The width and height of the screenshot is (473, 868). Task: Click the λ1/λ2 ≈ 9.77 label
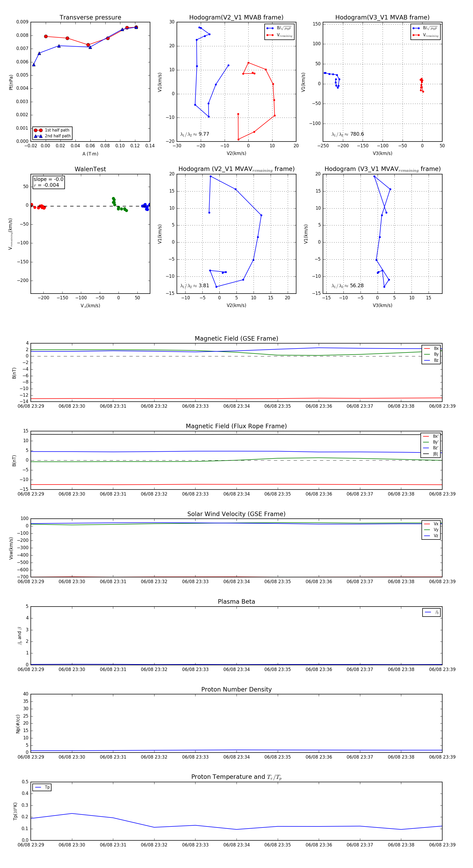[x=194, y=134]
